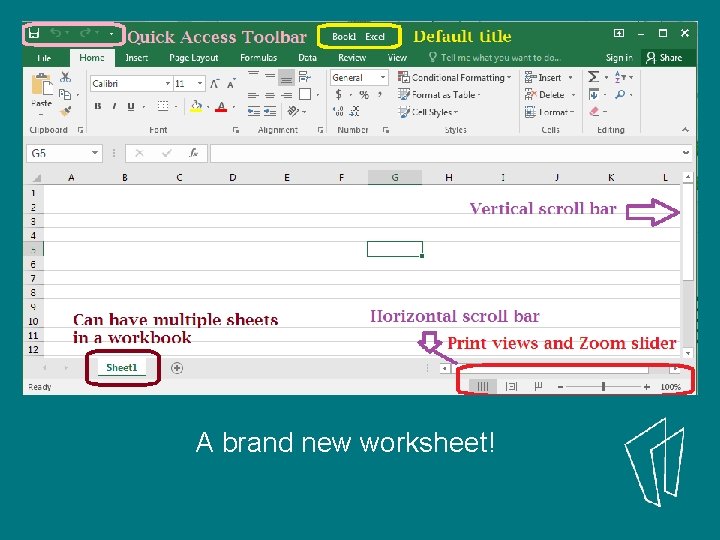Toggle Center horizontal alignment
Screen dimensions: 720x540
(x=270, y=96)
